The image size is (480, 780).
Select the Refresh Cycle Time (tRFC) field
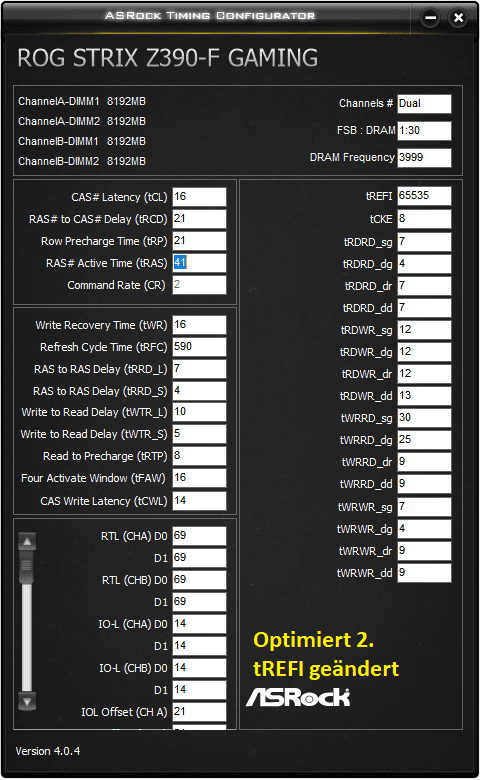pos(199,347)
